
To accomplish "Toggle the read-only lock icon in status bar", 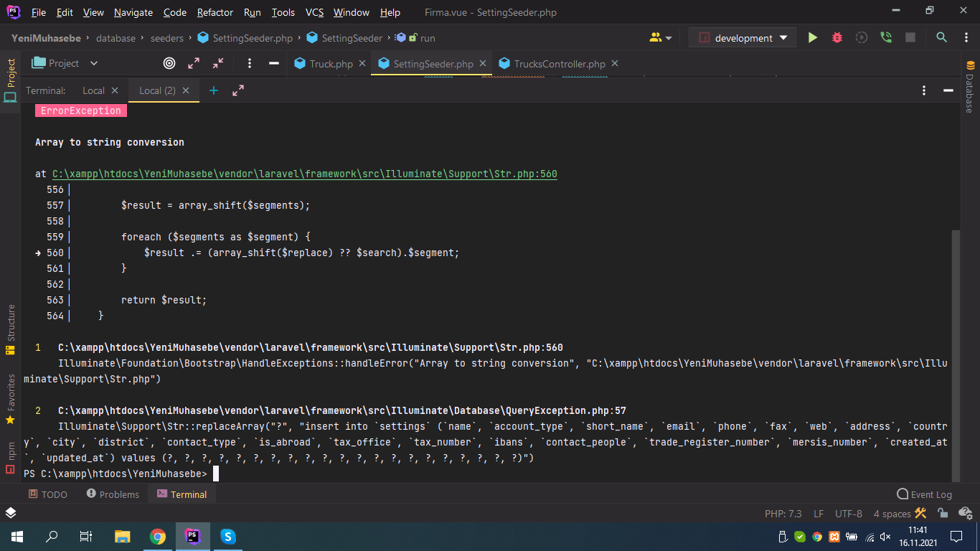I will (945, 514).
